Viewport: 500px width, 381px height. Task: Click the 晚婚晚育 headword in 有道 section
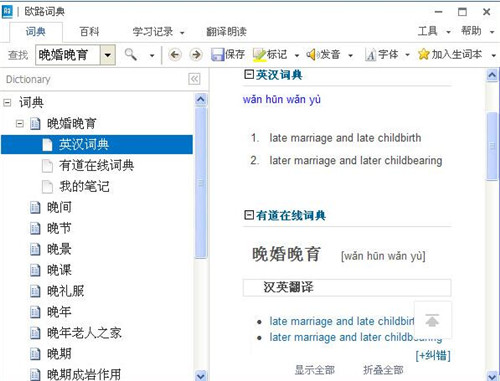pos(286,254)
